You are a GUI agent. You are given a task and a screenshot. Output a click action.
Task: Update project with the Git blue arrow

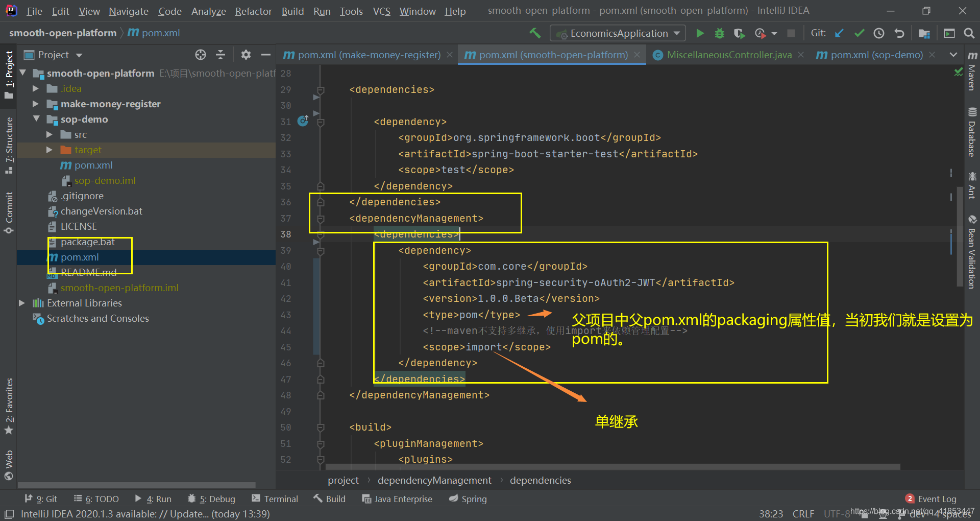839,33
